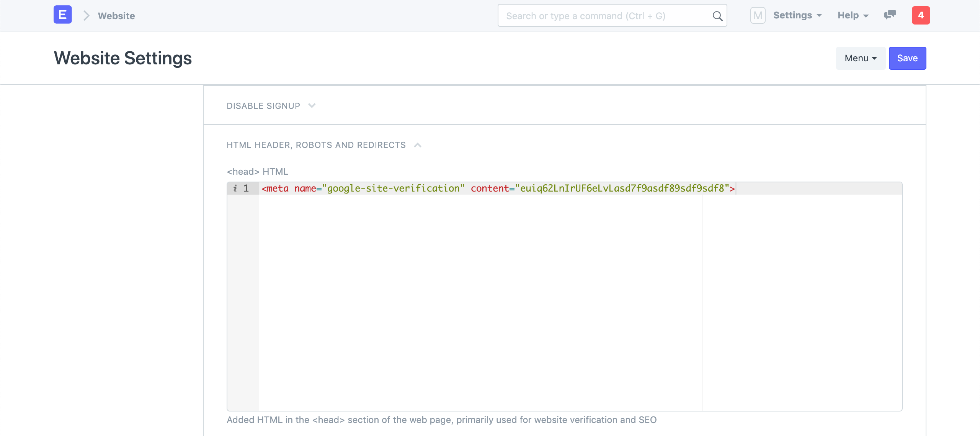Screen dimensions: 980x436
Task: Click the M user avatar icon
Action: pyautogui.click(x=758, y=15)
